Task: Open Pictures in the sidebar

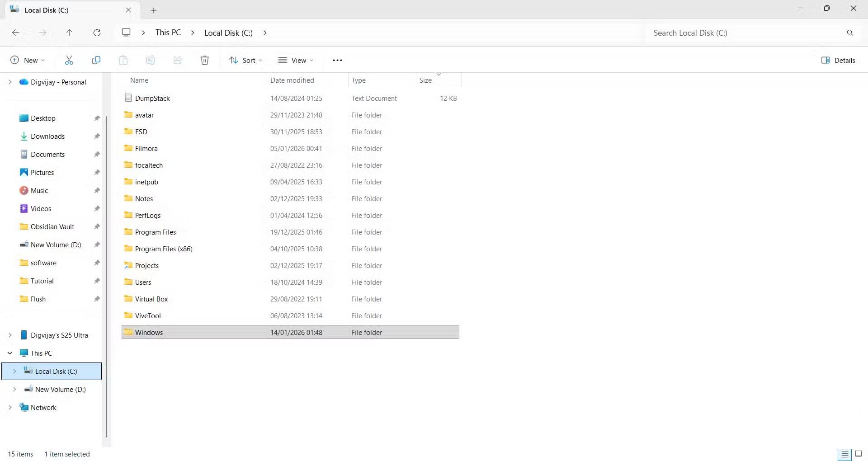Action: [42, 173]
